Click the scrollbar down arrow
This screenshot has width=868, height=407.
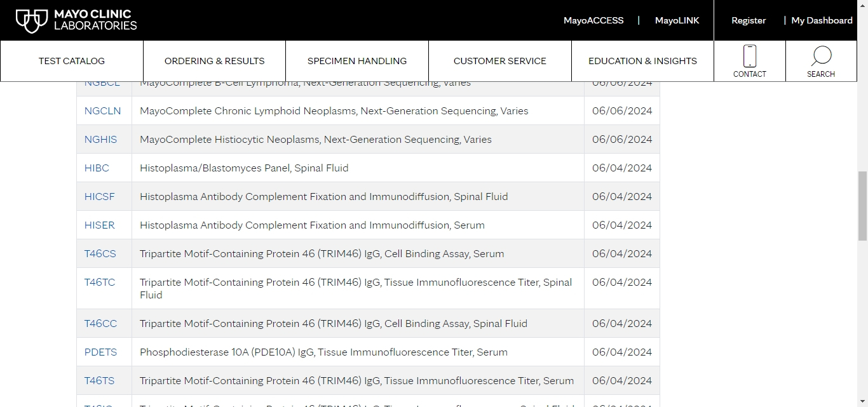pos(862,401)
